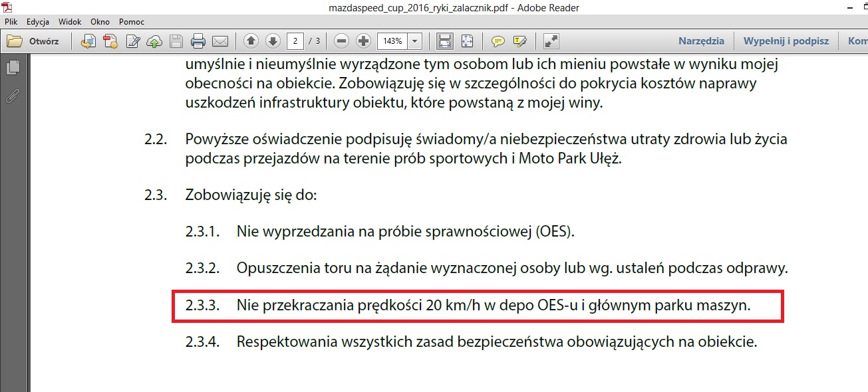Click the Otwórz open file button
This screenshot has width=868, height=392.
point(34,41)
